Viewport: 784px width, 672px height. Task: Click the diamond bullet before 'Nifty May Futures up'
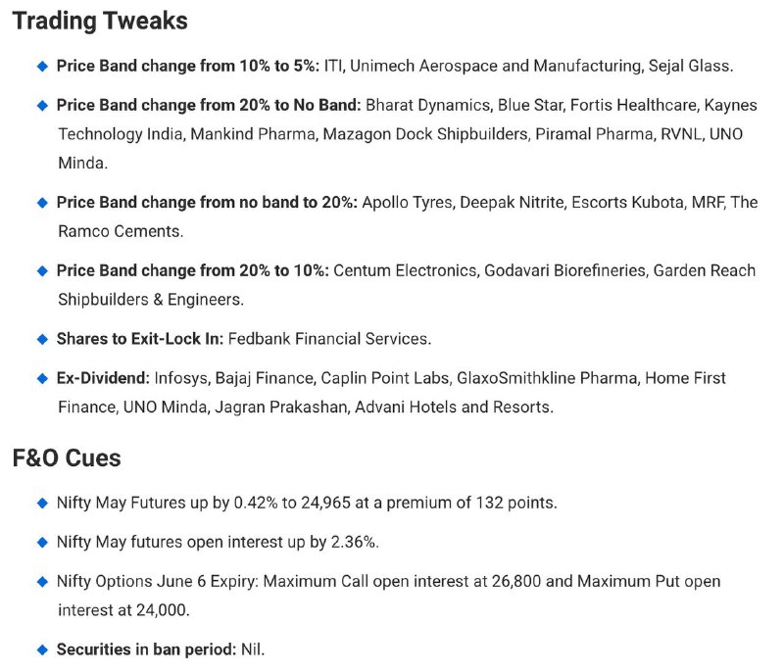point(42,503)
